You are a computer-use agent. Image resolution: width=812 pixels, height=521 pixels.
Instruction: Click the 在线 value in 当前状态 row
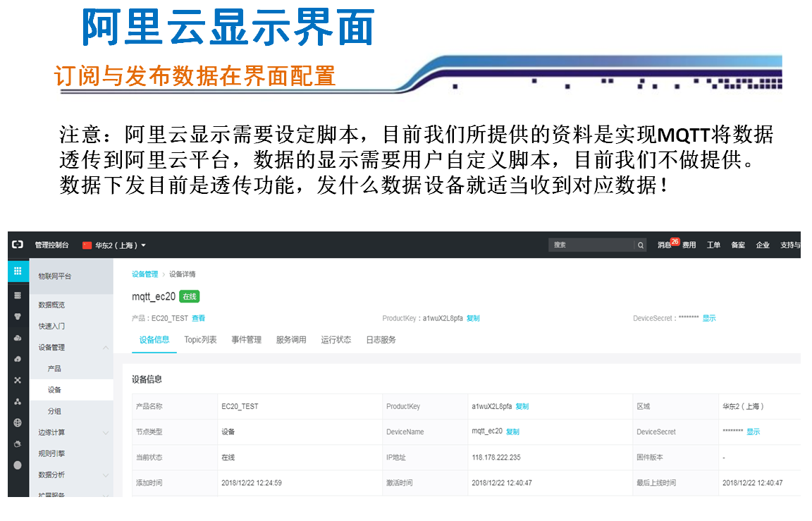coord(228,458)
